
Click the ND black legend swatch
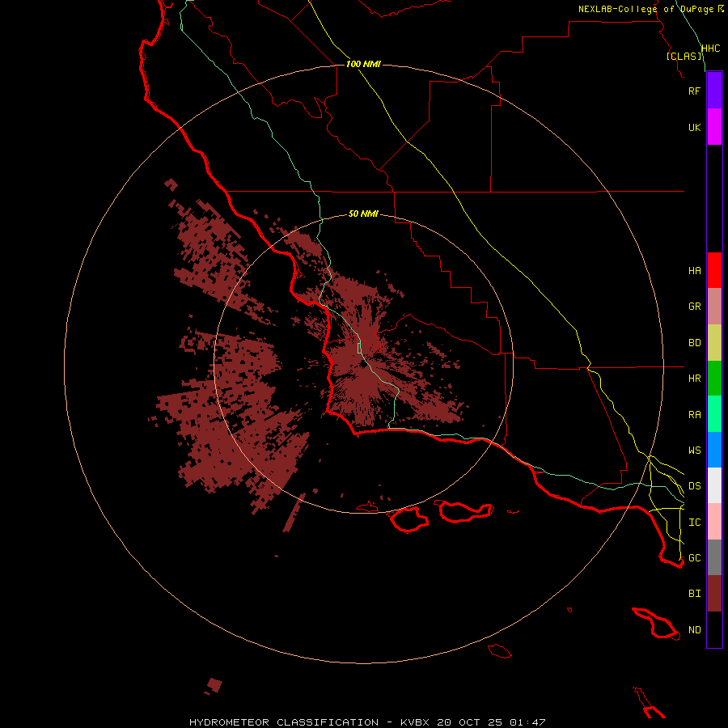click(714, 629)
